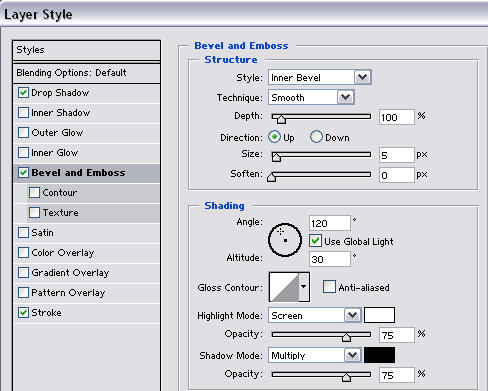Image resolution: width=488 pixels, height=391 pixels.
Task: Enable the Satin checkbox
Action: point(23,232)
